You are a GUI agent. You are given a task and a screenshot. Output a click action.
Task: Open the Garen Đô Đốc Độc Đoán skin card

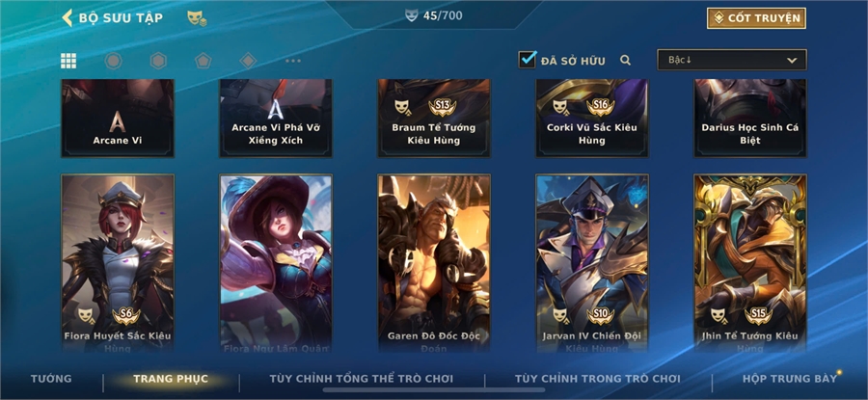coord(434,263)
